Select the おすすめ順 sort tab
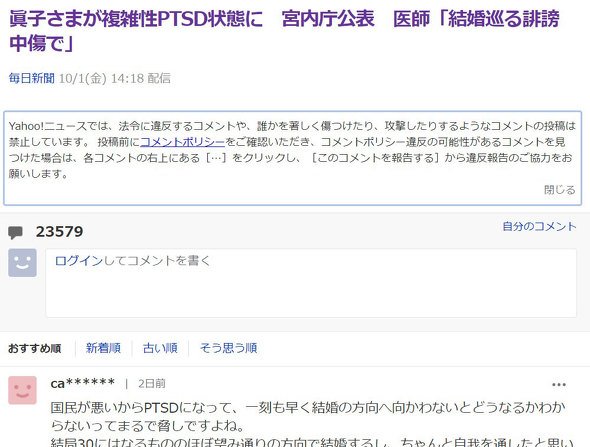The width and height of the screenshot is (590, 447). 35,348
